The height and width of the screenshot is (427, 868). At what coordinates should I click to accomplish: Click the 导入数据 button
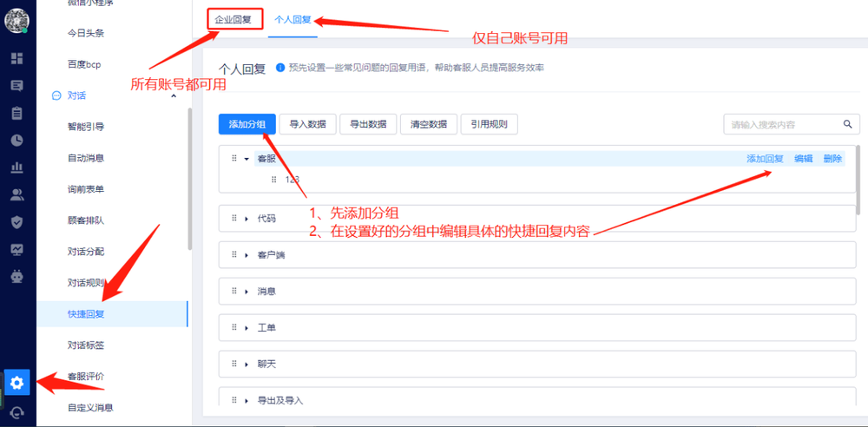pyautogui.click(x=307, y=124)
